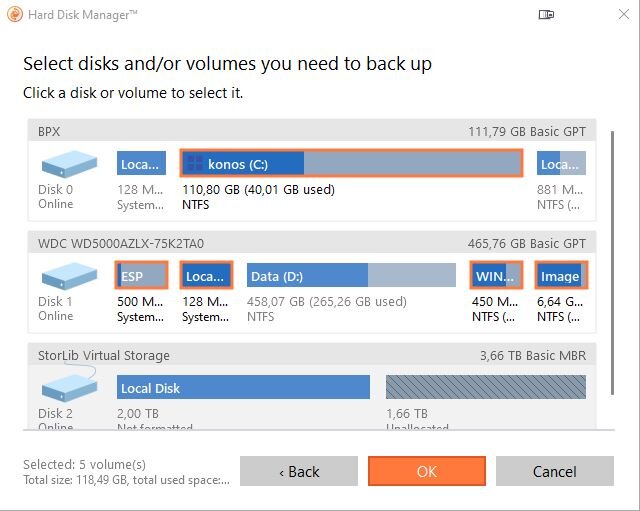
Task: Select the Disk 1 drive icon
Action: coord(69,275)
